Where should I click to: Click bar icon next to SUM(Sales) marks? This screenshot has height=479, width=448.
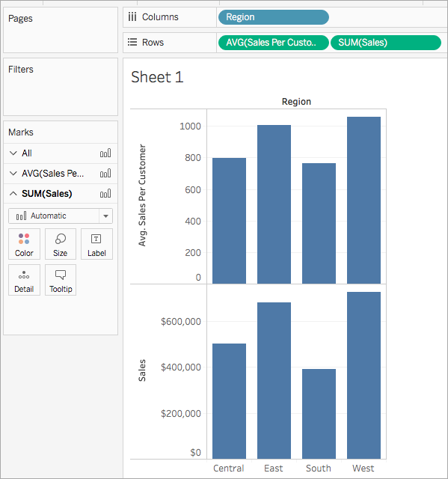[x=105, y=193]
